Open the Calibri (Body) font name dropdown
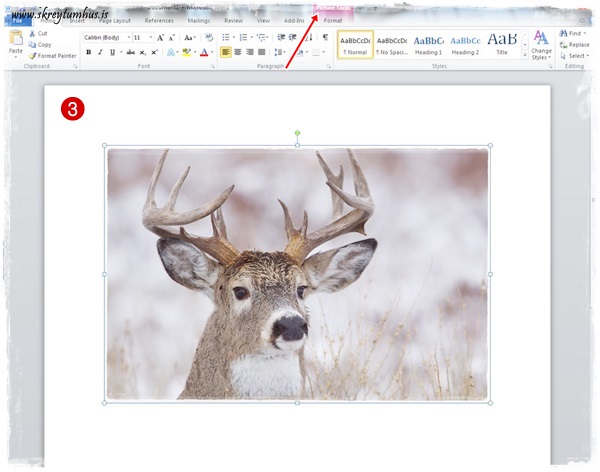This screenshot has width=600, height=472. click(x=104, y=37)
